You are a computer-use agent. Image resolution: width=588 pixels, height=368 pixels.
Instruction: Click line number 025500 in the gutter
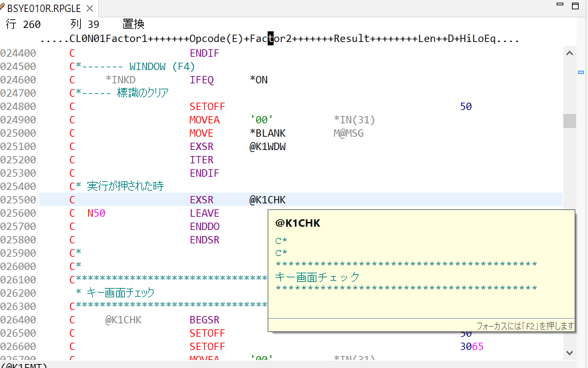[x=18, y=200]
